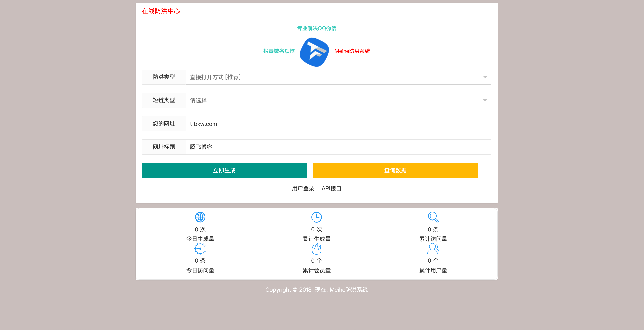The height and width of the screenshot is (330, 644).
Task: Click the globe icon above 今日生成量
Action: click(200, 217)
